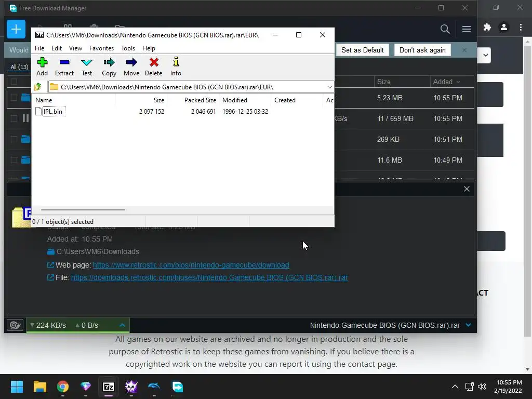Screen dimensions: 532x399
Task: Click the Add button in 7-Zip toolbar
Action: [x=42, y=67]
